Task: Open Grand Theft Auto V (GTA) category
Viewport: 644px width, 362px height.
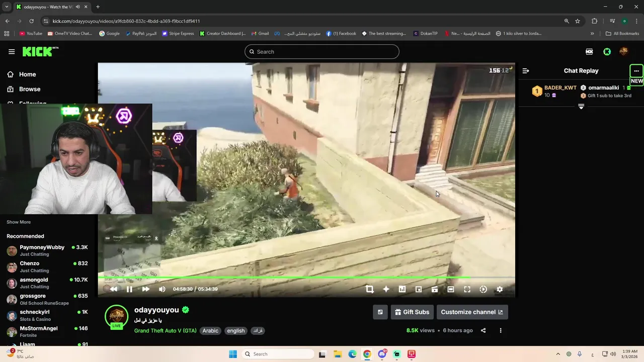Action: pos(166,331)
